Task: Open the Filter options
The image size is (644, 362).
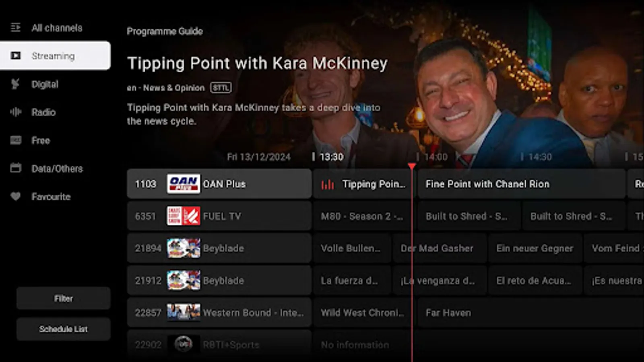Action: pos(63,298)
